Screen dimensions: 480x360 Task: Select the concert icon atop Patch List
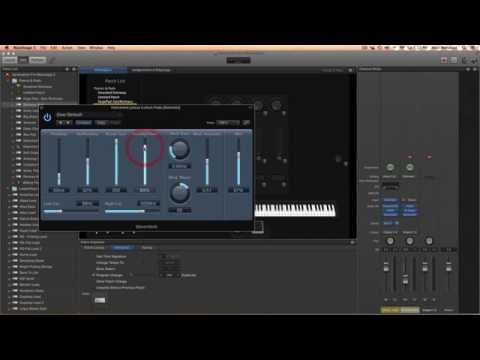coord(7,75)
